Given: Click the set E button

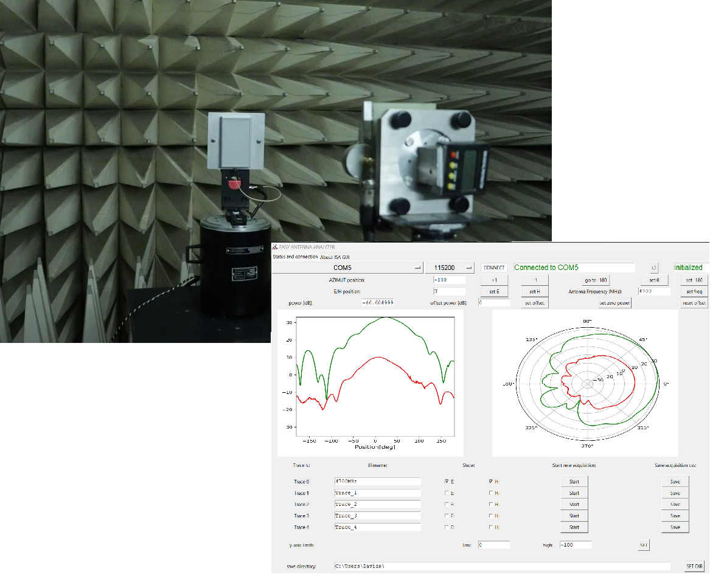Looking at the screenshot, I should coord(494,292).
